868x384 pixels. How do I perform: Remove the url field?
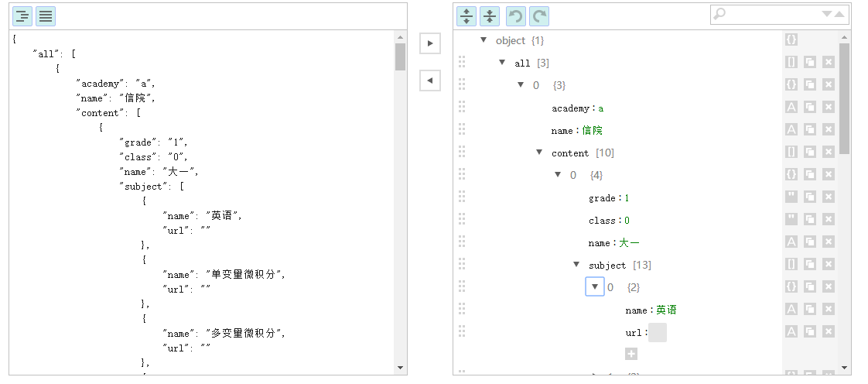(x=828, y=332)
